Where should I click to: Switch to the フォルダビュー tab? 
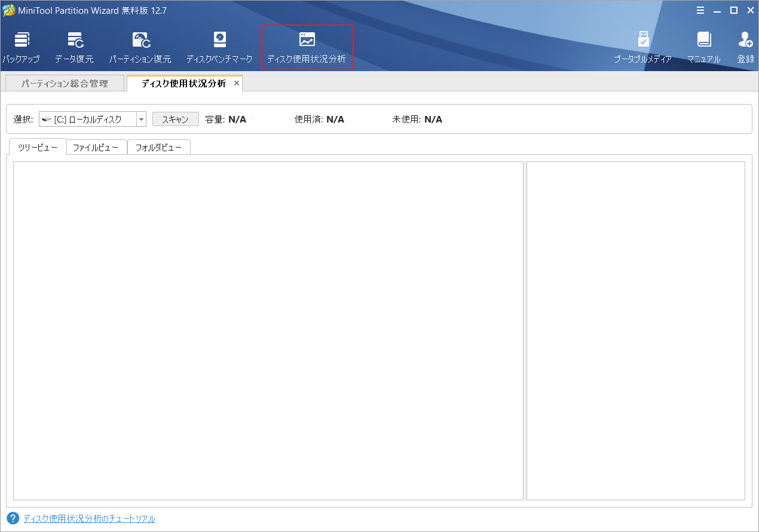(x=158, y=146)
